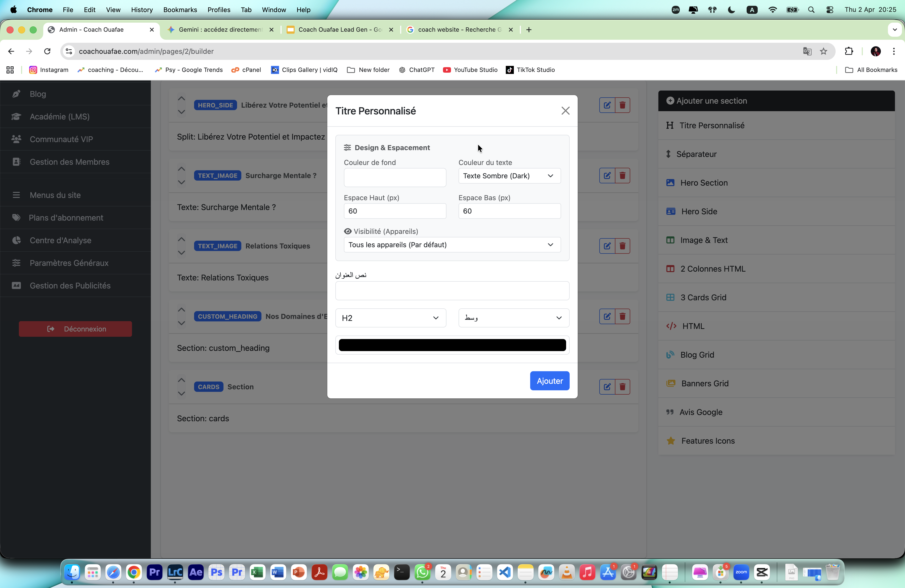The height and width of the screenshot is (588, 905).
Task: Click move-up arrow for Relations Toxiques section
Action: pos(182,239)
